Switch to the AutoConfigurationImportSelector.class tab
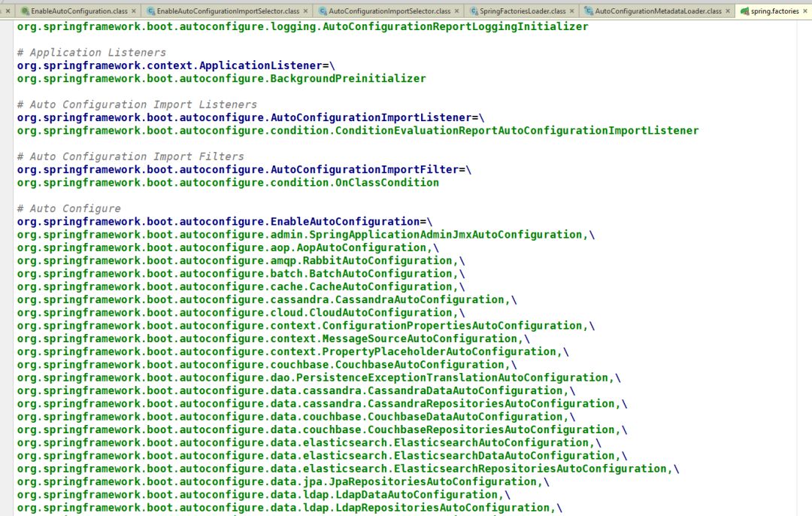Viewport: 812px width, 516px height. [389, 11]
